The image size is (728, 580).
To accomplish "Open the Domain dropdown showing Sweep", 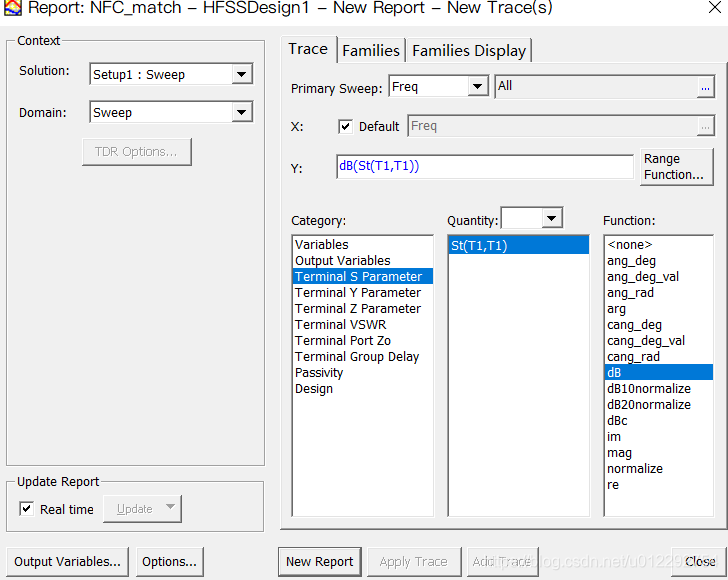I will pyautogui.click(x=171, y=112).
